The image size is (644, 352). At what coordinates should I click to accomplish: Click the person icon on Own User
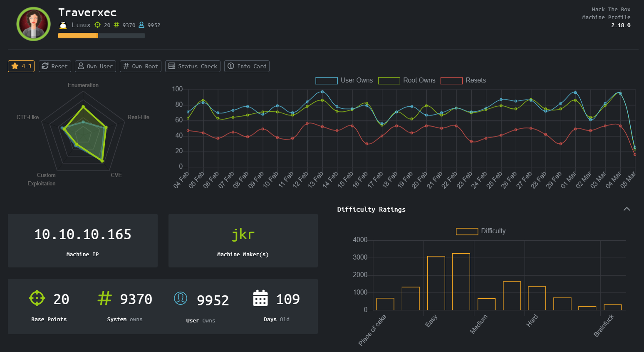pos(81,66)
